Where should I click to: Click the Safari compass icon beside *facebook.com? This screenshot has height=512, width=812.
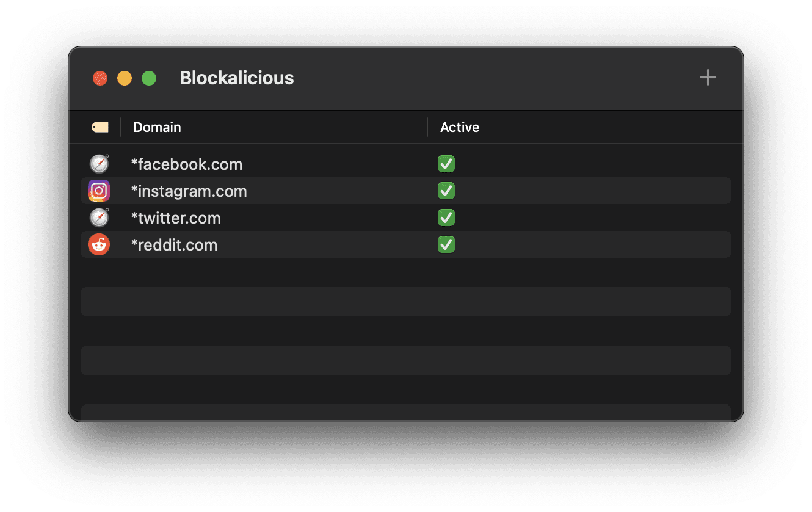point(99,163)
